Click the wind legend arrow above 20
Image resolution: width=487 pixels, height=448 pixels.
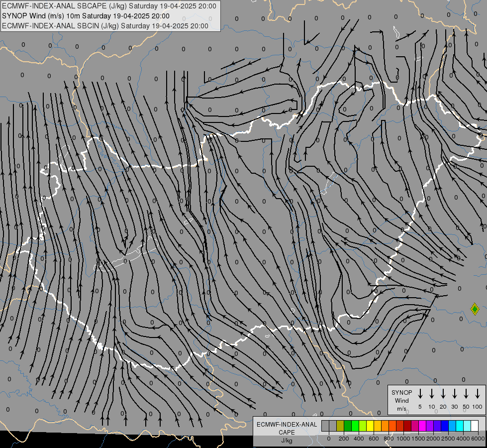[x=443, y=394]
